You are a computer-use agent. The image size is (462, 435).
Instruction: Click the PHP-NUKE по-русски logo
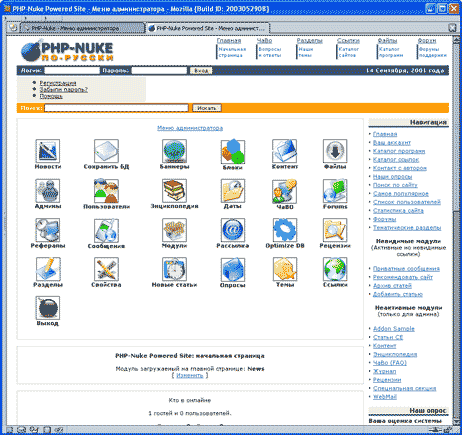[x=67, y=51]
